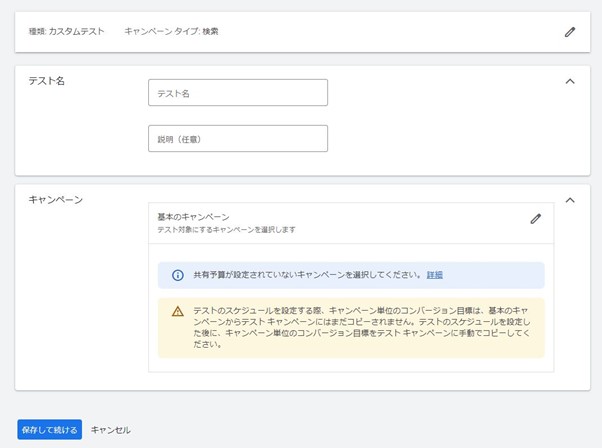Select the 基本のキャンペーン heading

point(193,217)
